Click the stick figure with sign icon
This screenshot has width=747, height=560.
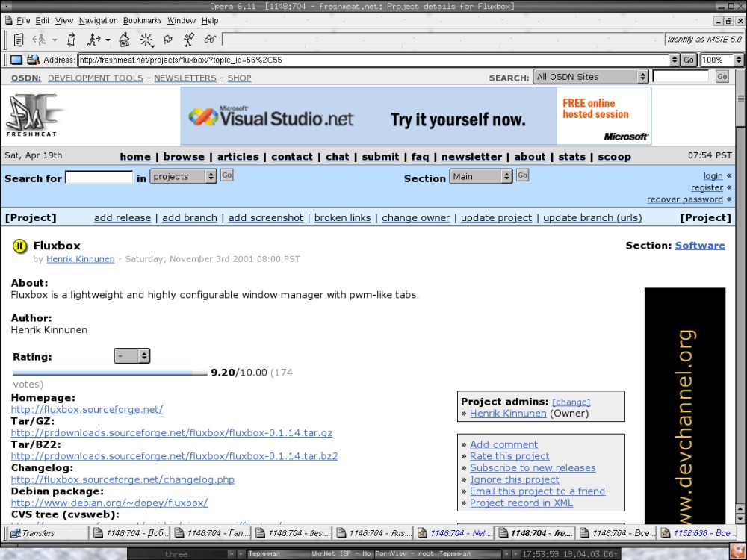click(189, 40)
